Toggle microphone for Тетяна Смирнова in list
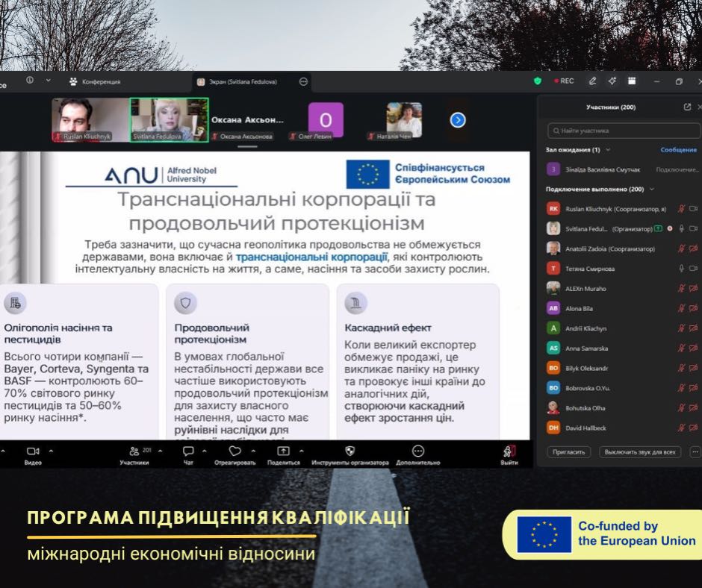The image size is (702, 588). click(681, 268)
